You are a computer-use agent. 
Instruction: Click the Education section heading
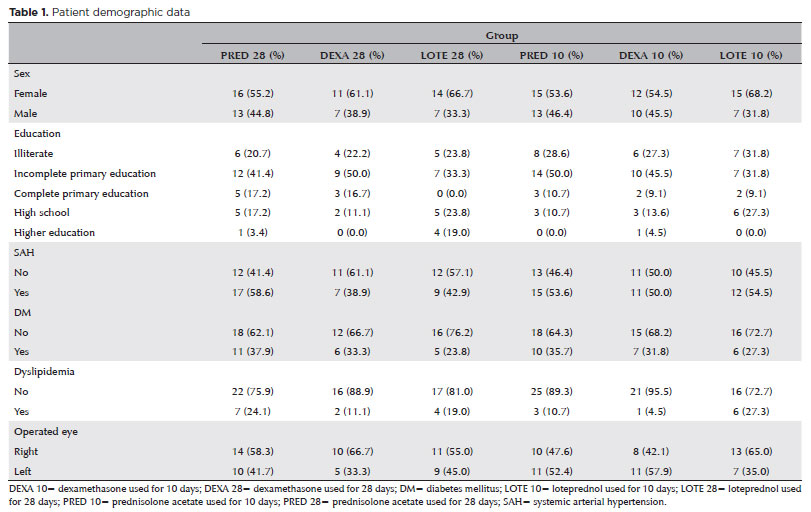[36, 133]
